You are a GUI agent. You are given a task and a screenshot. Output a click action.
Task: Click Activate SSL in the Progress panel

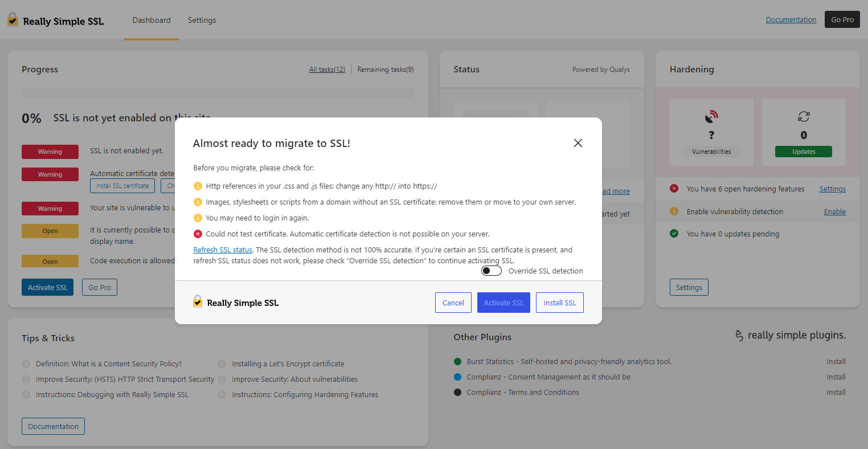click(x=48, y=287)
